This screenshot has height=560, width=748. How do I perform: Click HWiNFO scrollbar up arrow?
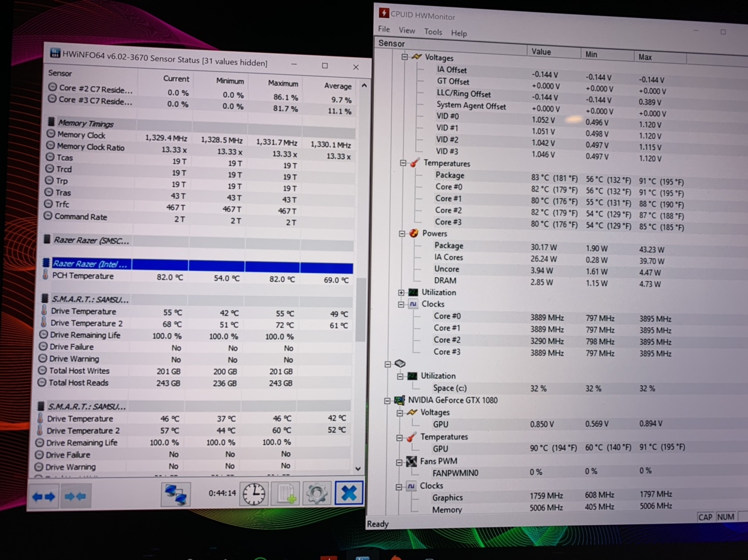pos(364,86)
